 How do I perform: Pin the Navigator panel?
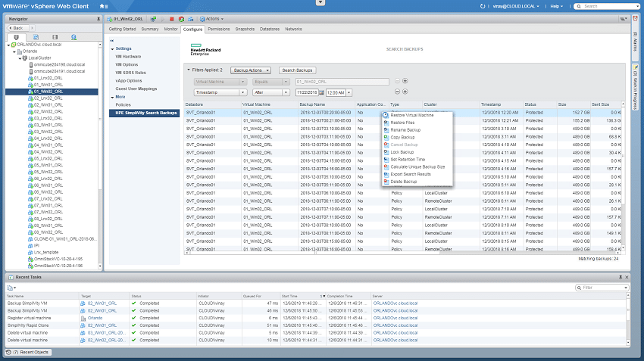click(98, 19)
